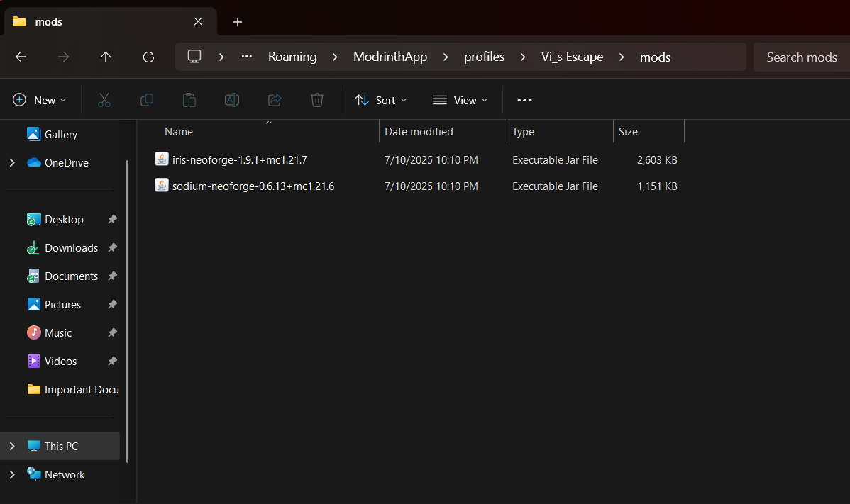Image resolution: width=850 pixels, height=504 pixels.
Task: Expand chevron after Vi_s Escape breadcrumb
Action: [622, 57]
